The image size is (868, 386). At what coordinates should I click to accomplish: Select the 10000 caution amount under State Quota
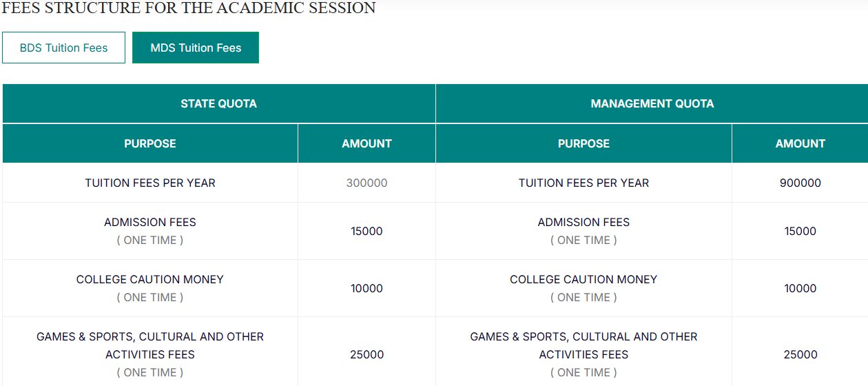[366, 289]
